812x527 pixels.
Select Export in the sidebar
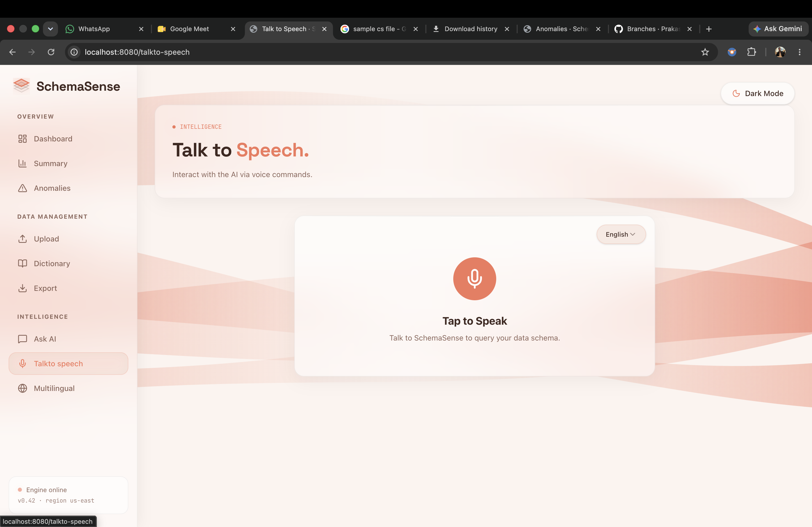pos(68,288)
